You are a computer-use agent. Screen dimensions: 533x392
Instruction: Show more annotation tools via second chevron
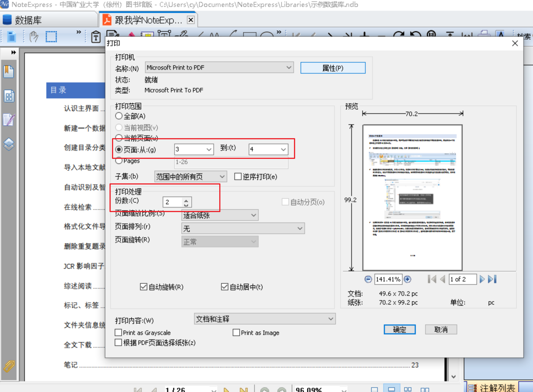(x=279, y=32)
